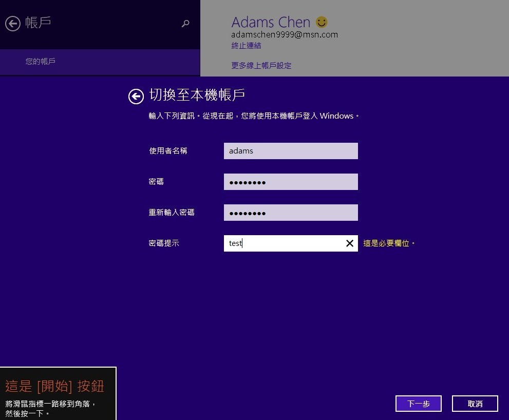Go back using arrow beside 帳戶 header

pos(13,24)
